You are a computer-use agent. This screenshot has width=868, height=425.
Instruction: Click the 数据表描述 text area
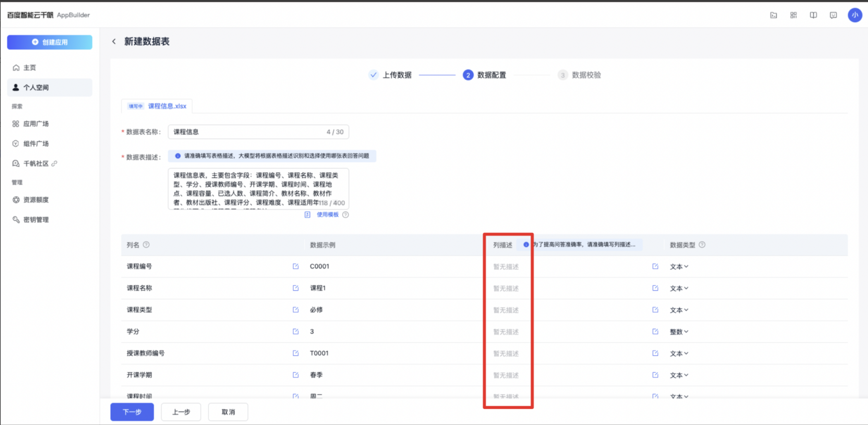258,189
